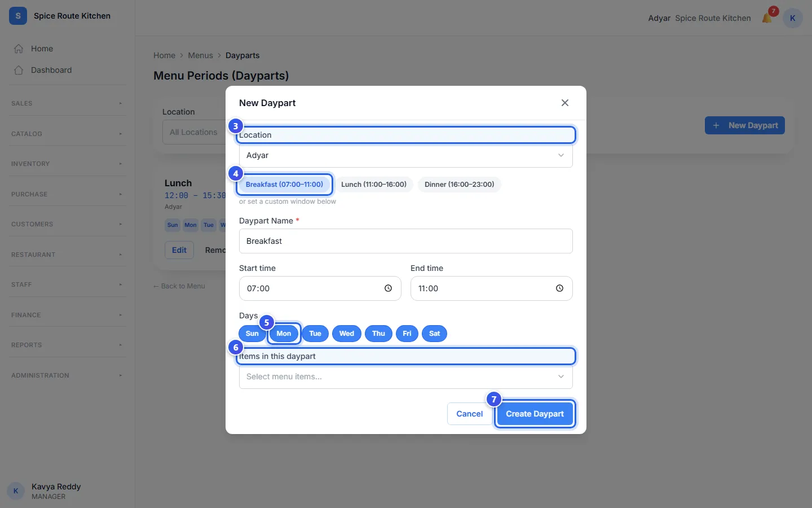Expand the Sales sidebar section
812x508 pixels.
(x=68, y=103)
